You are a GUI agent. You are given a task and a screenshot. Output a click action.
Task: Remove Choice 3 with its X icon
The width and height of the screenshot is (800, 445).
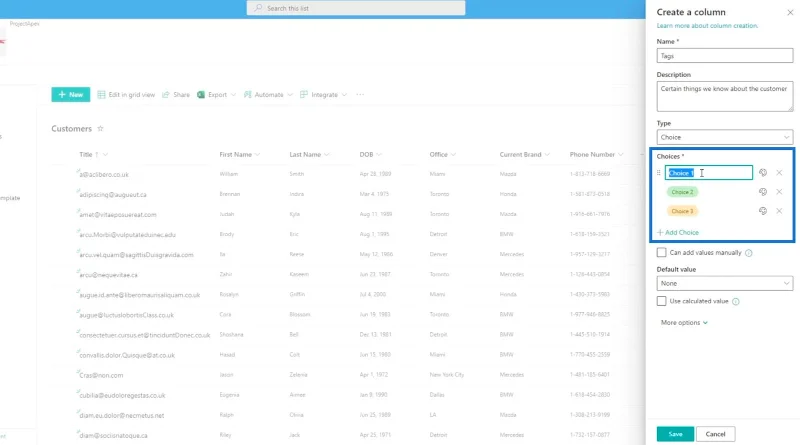[779, 211]
